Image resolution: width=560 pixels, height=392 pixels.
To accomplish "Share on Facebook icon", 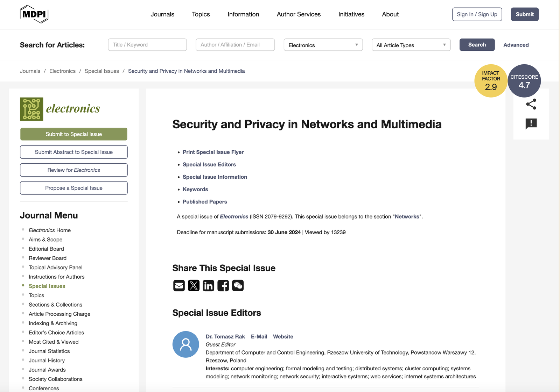I will pyautogui.click(x=223, y=286).
